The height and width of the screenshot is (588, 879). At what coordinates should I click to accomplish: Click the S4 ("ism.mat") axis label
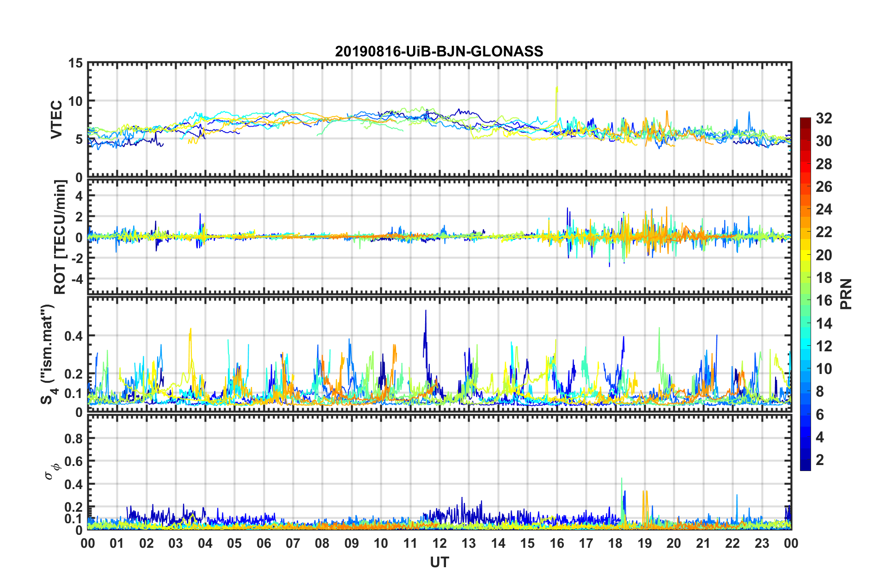coord(48,354)
